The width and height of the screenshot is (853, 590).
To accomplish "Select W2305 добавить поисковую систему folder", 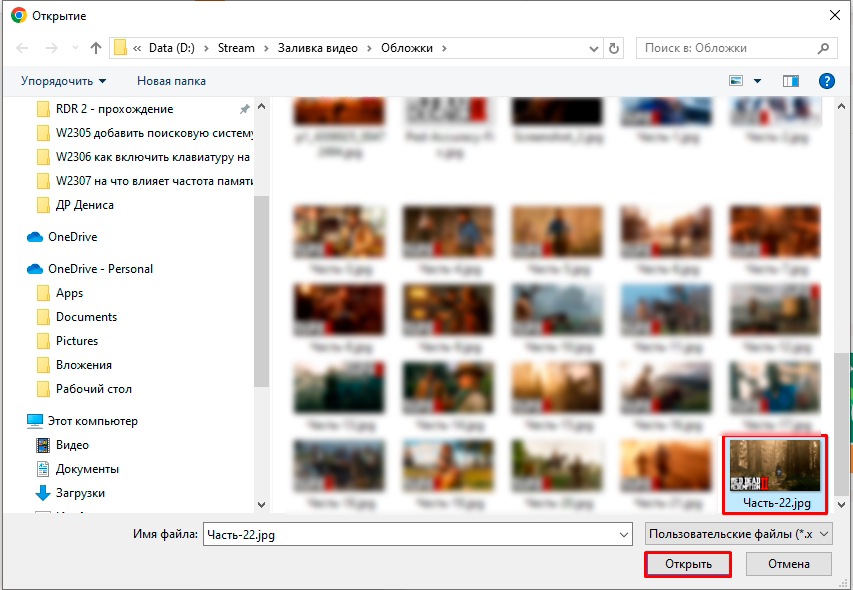I will (154, 133).
